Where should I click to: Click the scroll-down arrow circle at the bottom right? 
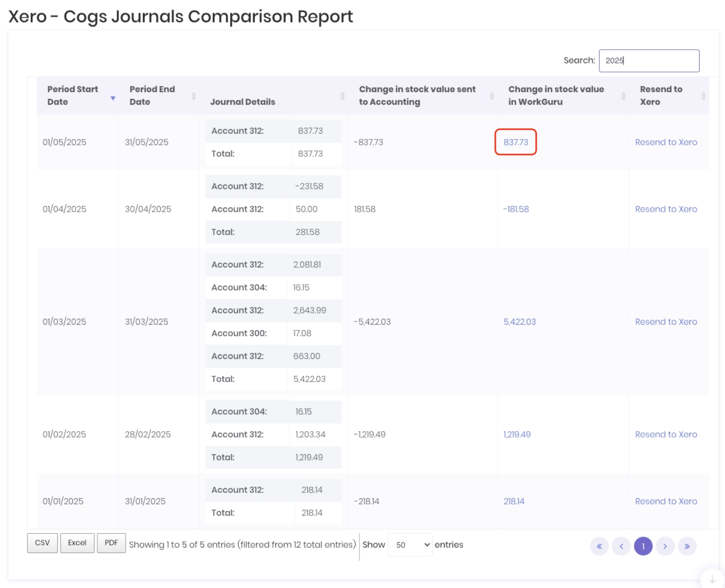click(712, 579)
